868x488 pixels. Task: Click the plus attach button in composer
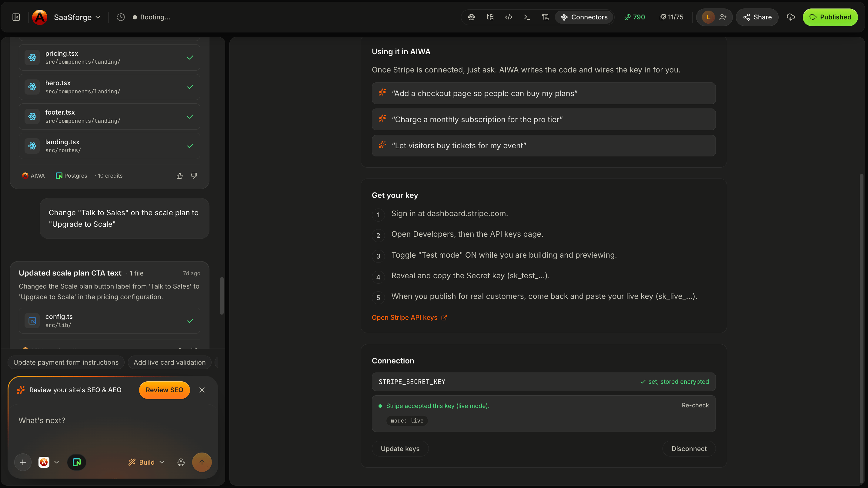[x=23, y=462]
